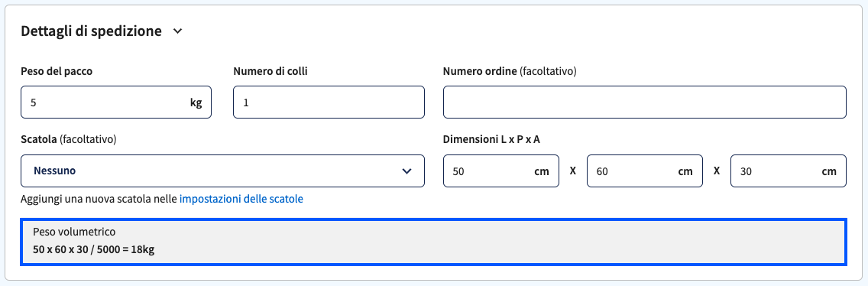Click the cm unit beside 60
868x286 pixels.
pyautogui.click(x=685, y=171)
